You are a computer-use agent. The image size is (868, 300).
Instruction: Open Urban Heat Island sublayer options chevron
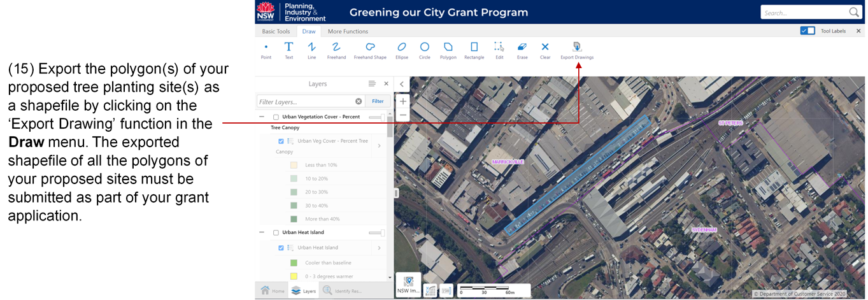(x=379, y=248)
